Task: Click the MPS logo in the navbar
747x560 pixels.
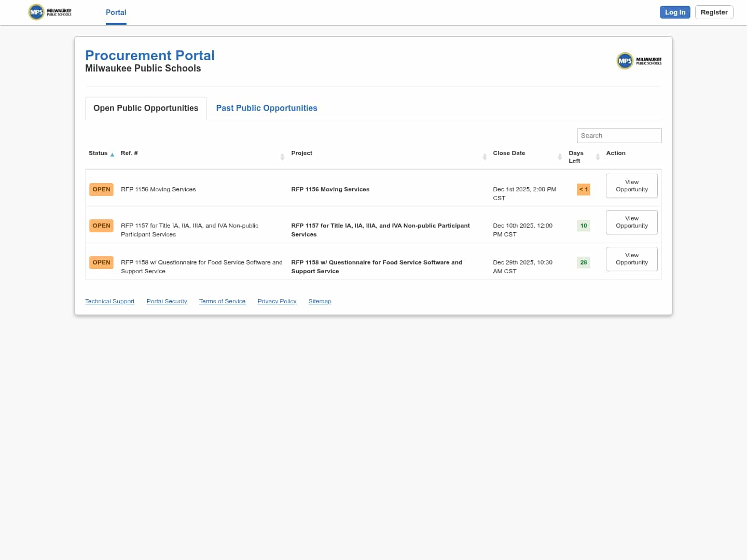Action: [x=50, y=12]
